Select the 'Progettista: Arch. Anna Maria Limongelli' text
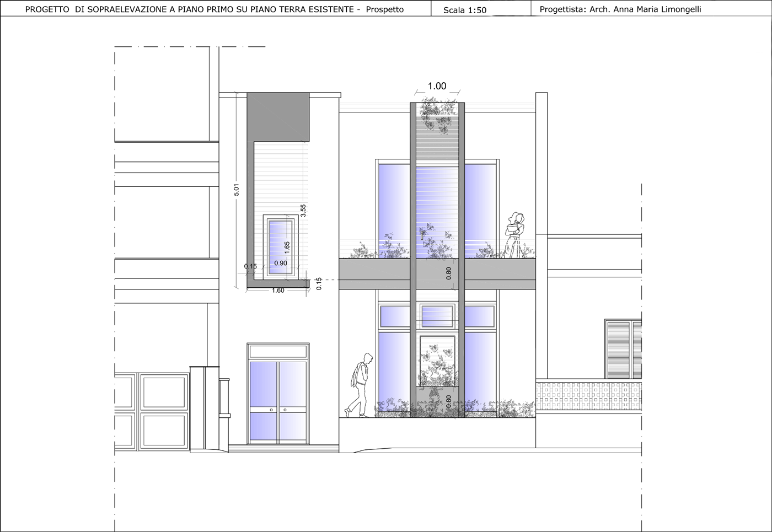The width and height of the screenshot is (772, 532). (x=620, y=9)
